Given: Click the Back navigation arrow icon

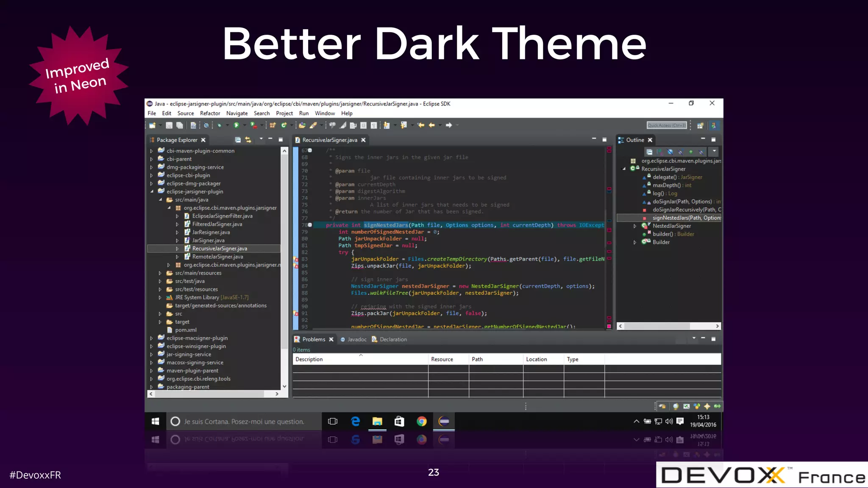Looking at the screenshot, I should tap(431, 125).
